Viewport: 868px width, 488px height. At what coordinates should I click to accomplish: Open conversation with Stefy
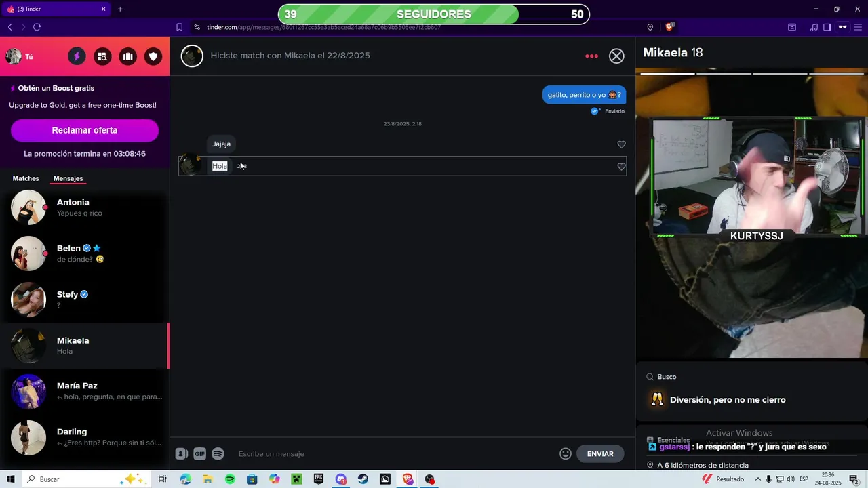tap(85, 300)
